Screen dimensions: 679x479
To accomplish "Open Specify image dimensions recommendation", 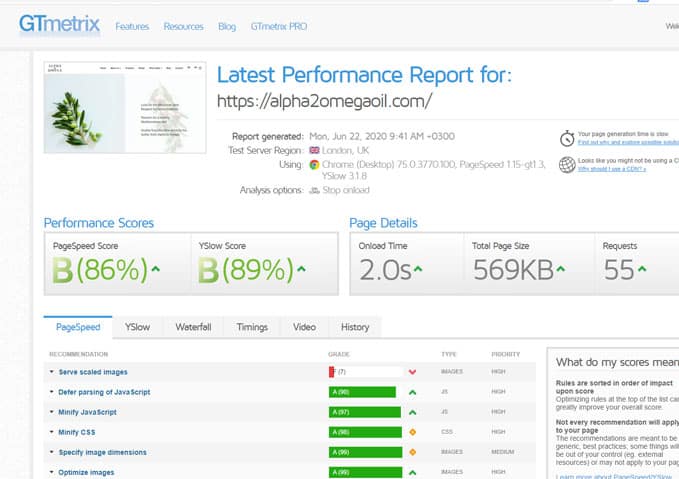I will (103, 452).
